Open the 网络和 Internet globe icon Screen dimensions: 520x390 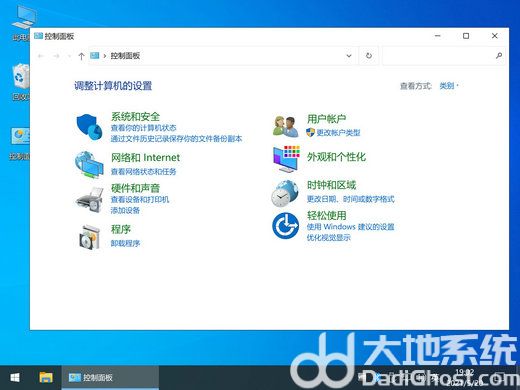89,164
